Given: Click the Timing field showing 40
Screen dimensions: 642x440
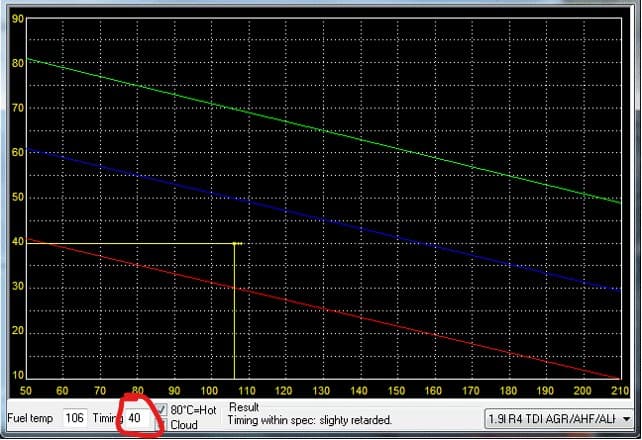Looking at the screenshot, I should click(x=136, y=418).
